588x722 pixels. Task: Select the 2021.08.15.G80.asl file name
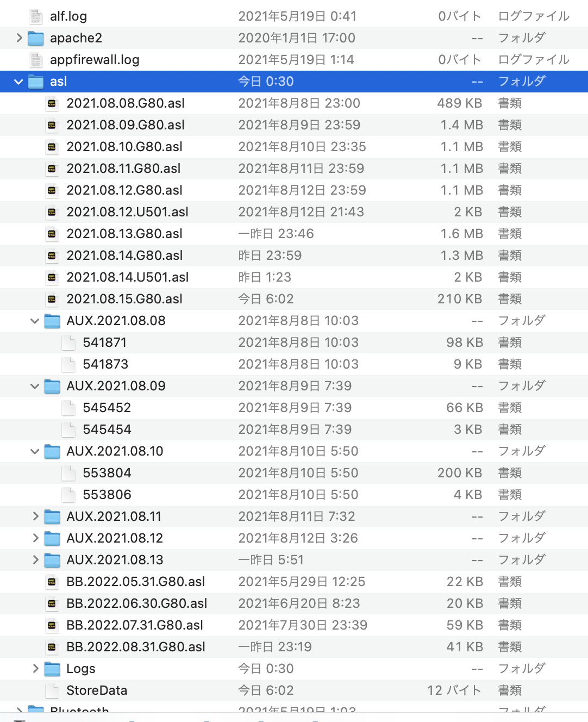tap(124, 299)
